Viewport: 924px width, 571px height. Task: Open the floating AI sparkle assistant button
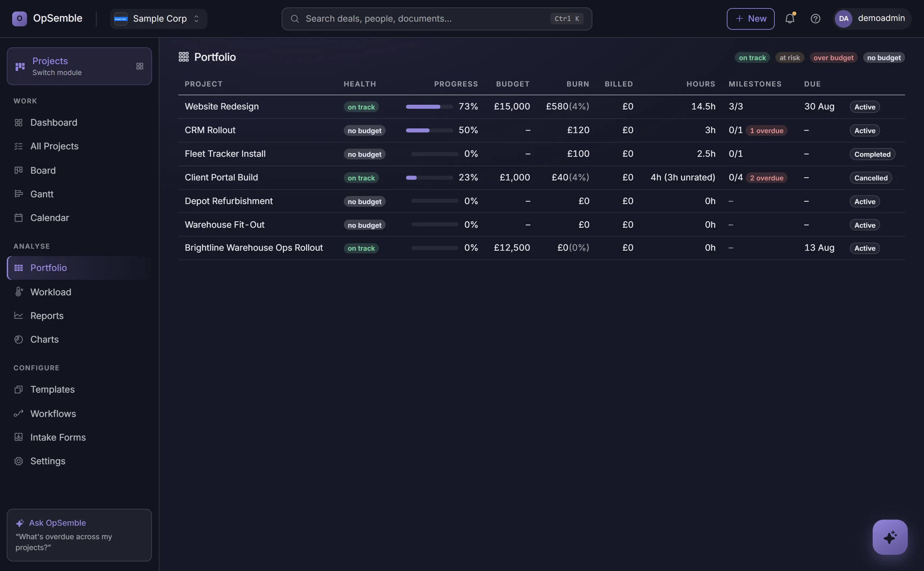tap(890, 537)
